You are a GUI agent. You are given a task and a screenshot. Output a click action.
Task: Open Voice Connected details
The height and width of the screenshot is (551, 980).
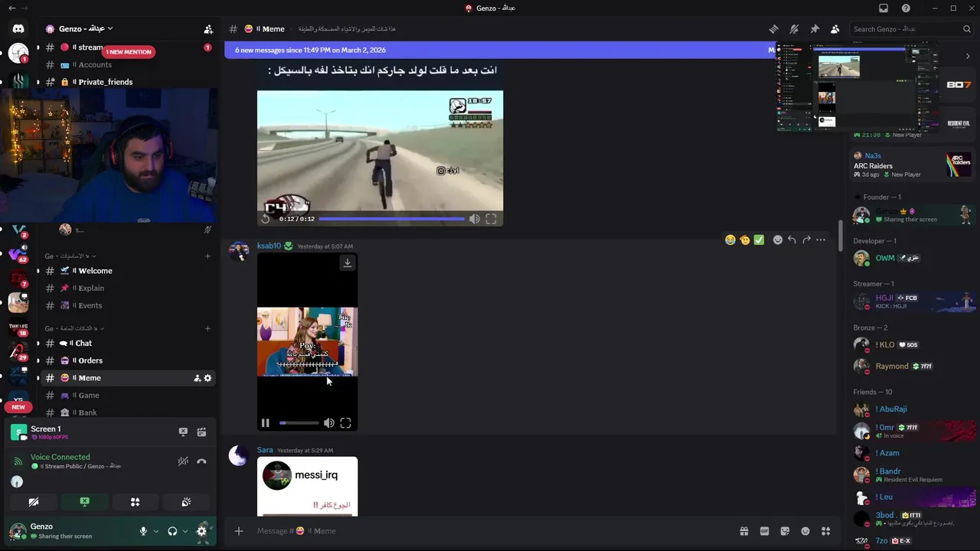[60, 457]
